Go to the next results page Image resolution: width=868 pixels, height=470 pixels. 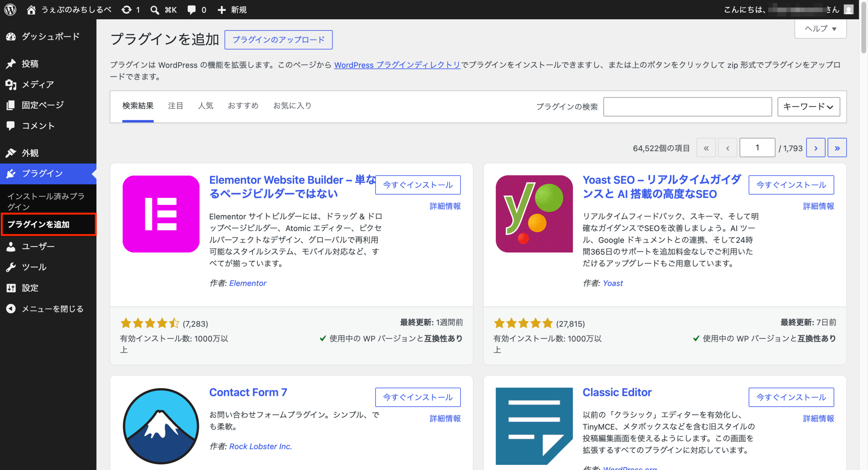816,148
